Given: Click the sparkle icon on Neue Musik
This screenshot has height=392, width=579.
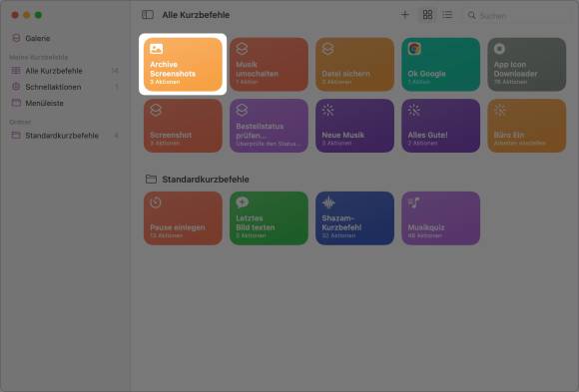Looking at the screenshot, I should pyautogui.click(x=327, y=110).
